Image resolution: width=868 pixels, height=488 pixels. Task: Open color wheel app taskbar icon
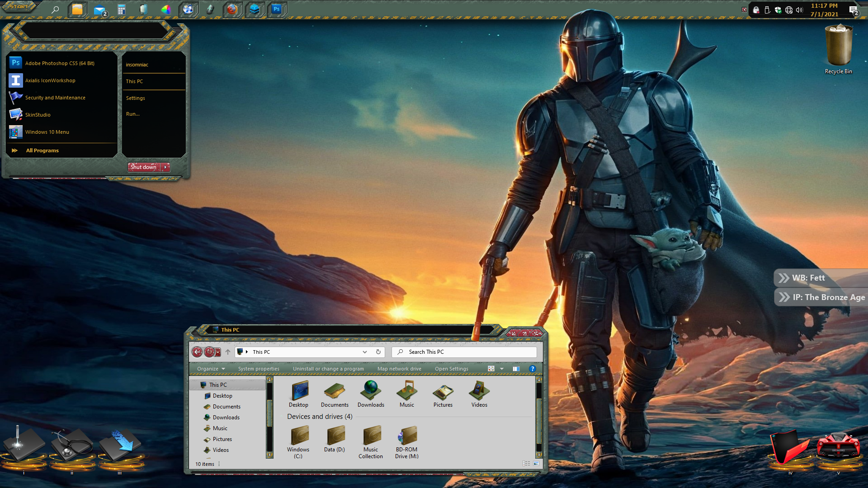click(166, 9)
